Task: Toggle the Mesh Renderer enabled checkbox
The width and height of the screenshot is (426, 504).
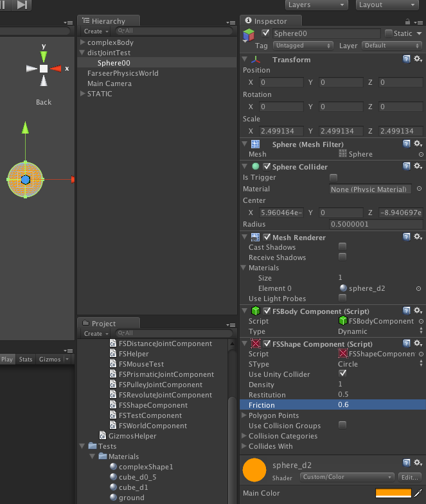Action: click(x=267, y=237)
